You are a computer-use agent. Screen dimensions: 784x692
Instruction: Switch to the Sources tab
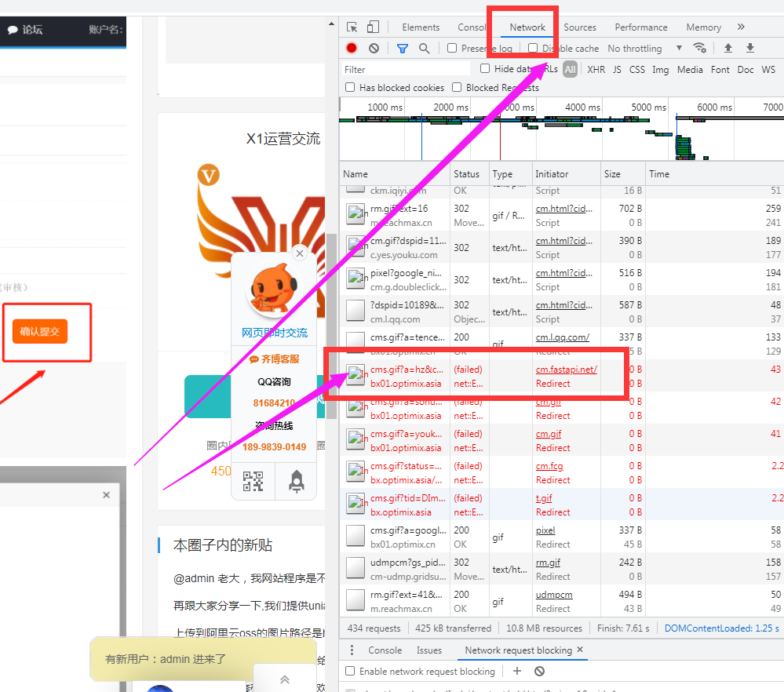(580, 27)
